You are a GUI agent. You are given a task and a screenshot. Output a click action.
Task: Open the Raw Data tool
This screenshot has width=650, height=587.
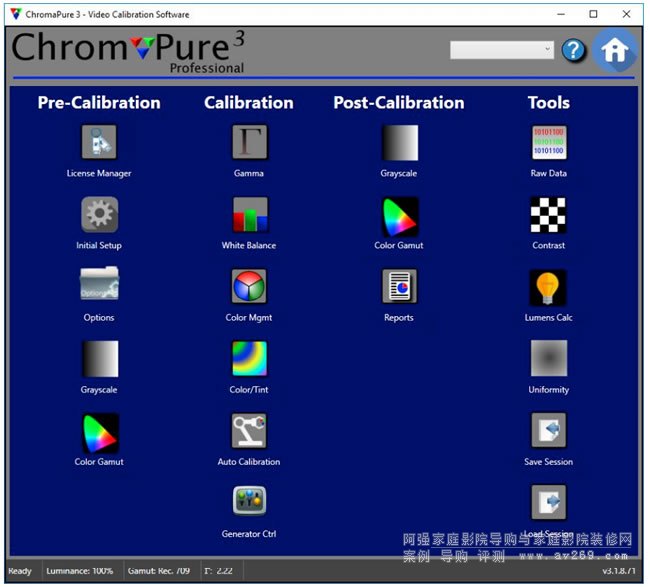(548, 143)
